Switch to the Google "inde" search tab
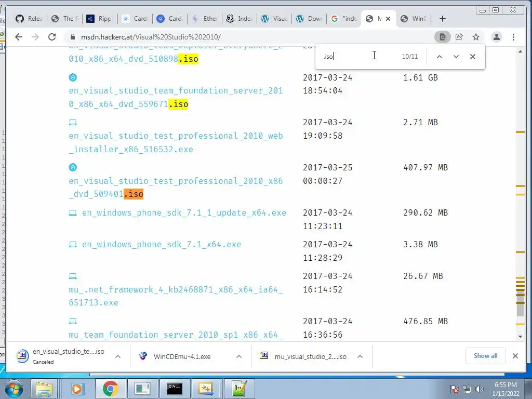 click(x=344, y=19)
